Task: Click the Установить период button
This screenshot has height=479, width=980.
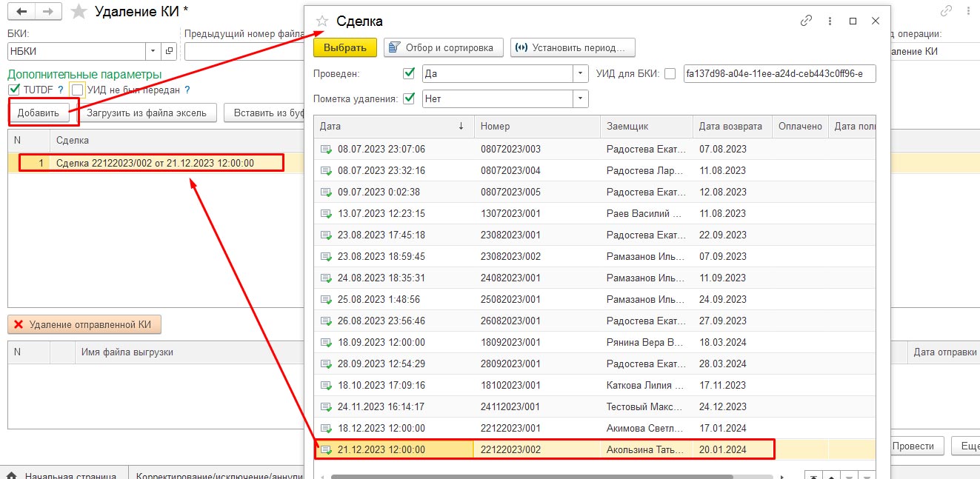Action: click(x=573, y=47)
